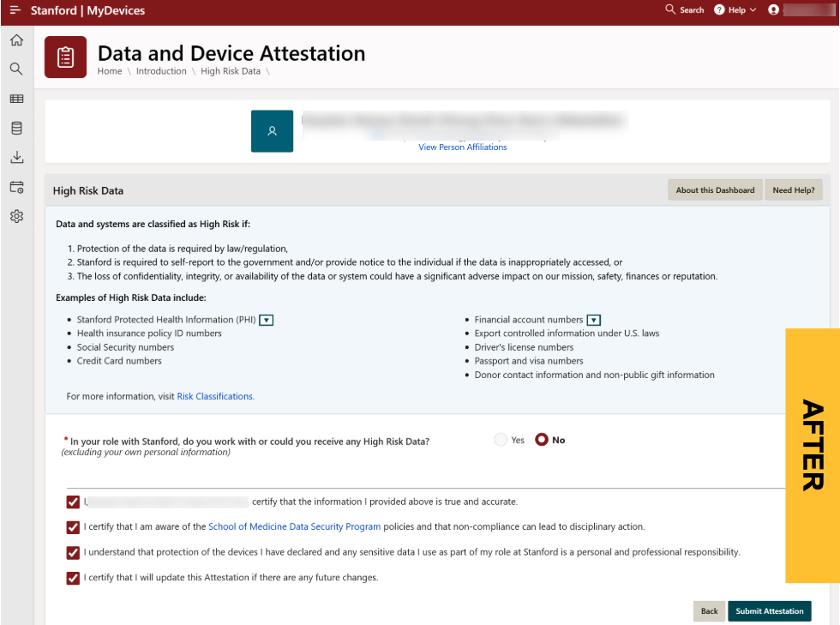Viewport: 840px width, 625px height.
Task: Expand Financial account numbers details
Action: point(593,321)
